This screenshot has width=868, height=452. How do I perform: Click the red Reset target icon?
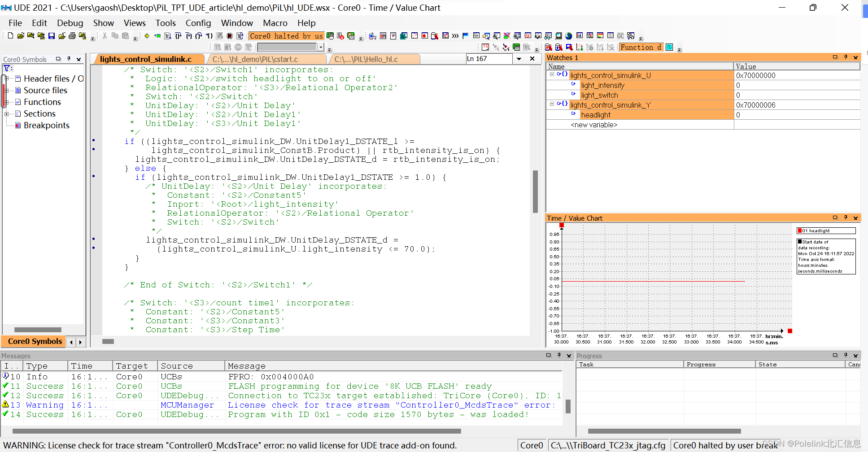230,36
